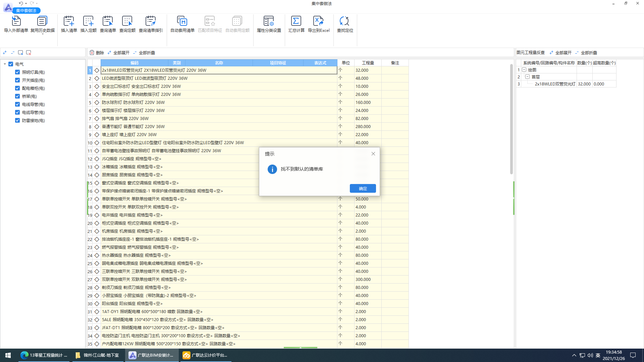Screen dimensions: 644x362
Task: Click the 查询清单指引 icon
Action: click(151, 21)
